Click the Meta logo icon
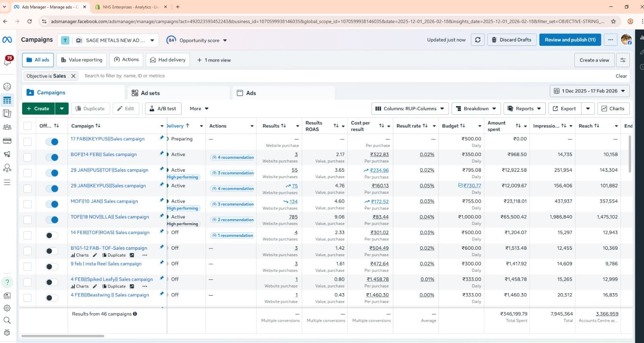Viewport: 644px width, 343px height. 7,40
